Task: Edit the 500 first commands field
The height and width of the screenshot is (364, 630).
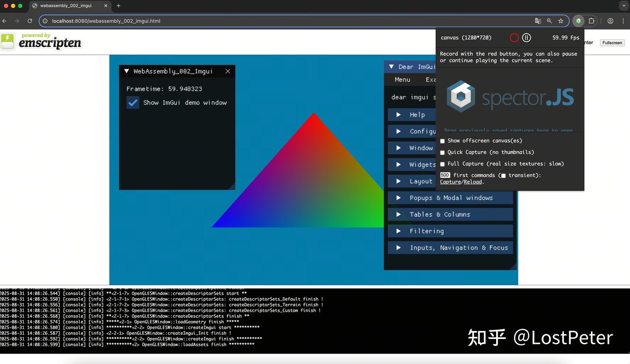Action: click(x=444, y=175)
